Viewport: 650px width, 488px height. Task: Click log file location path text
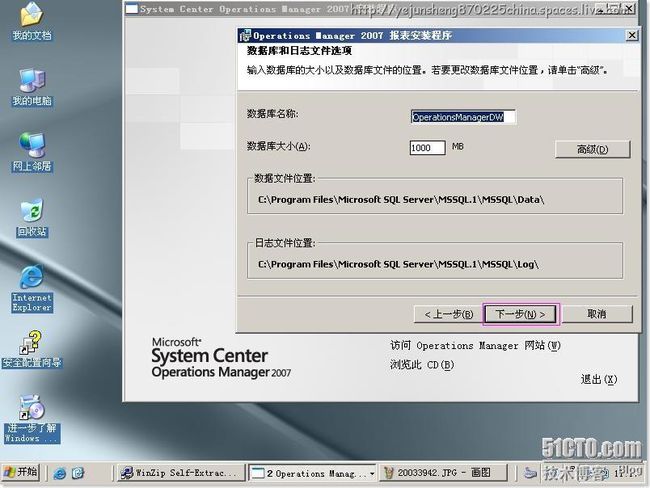398,265
